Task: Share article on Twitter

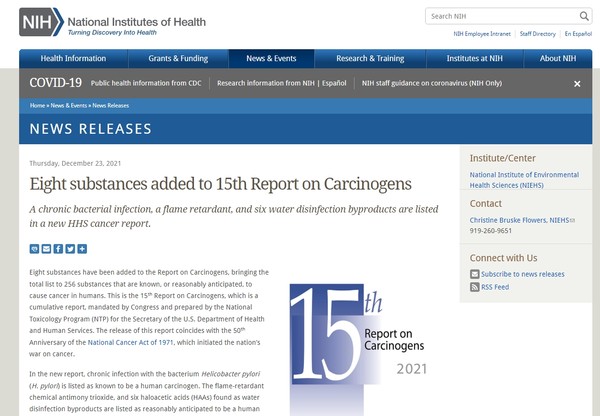Action: pos(70,249)
